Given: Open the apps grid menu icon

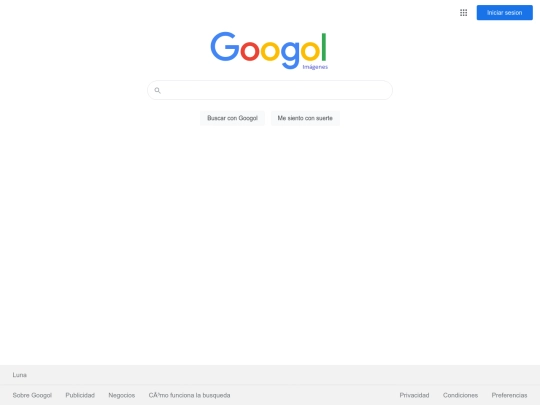Looking at the screenshot, I should click(x=464, y=13).
